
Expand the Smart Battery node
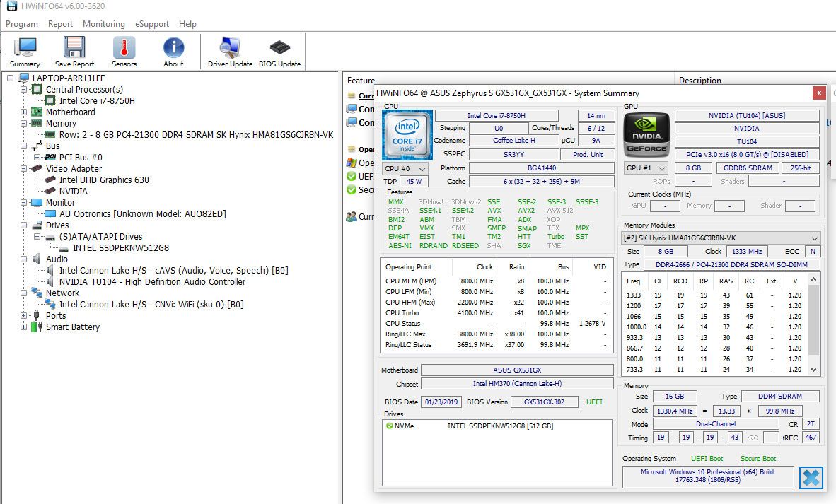(x=23, y=327)
